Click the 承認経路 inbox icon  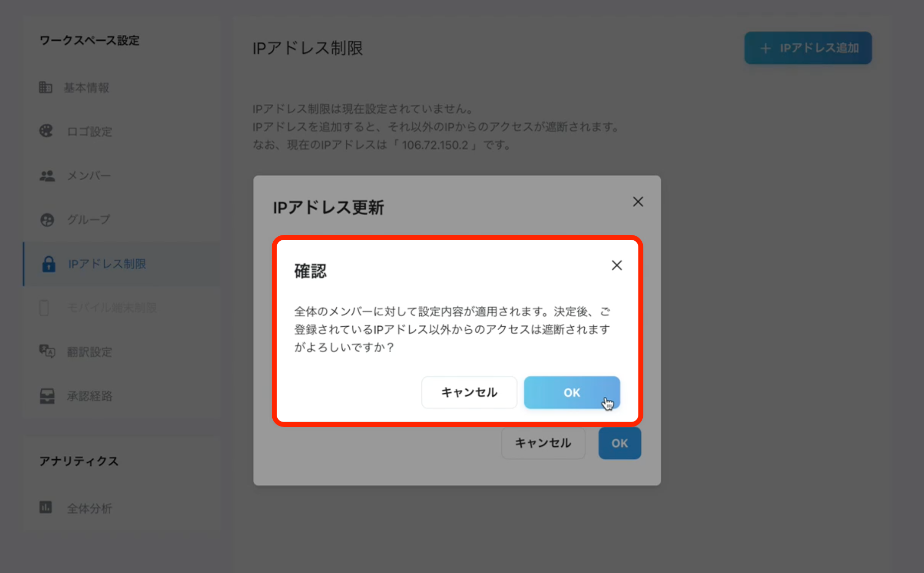click(47, 396)
